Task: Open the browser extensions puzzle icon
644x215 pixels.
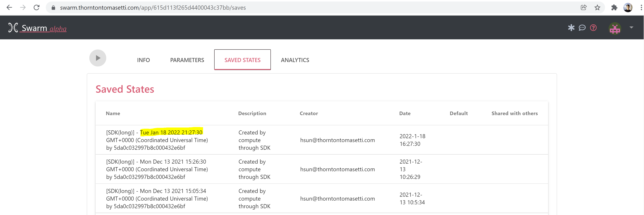Action: [x=614, y=7]
